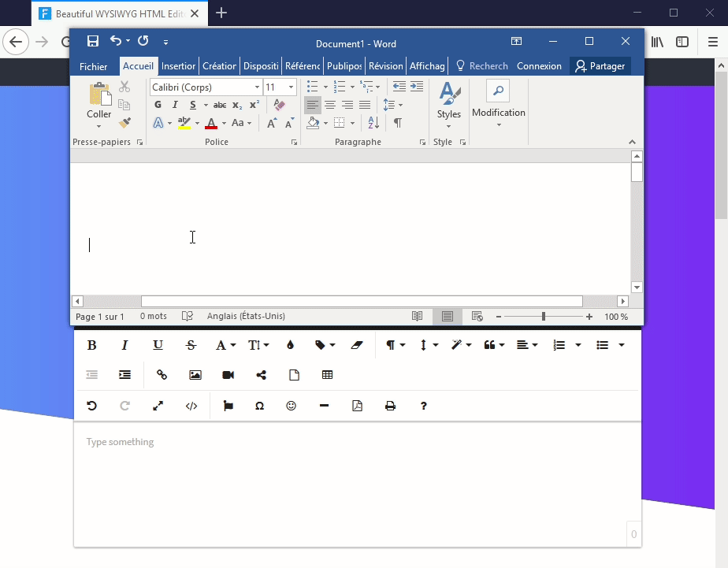Toggle underline formatting in Word's ribbon
728x568 pixels.
click(x=193, y=105)
